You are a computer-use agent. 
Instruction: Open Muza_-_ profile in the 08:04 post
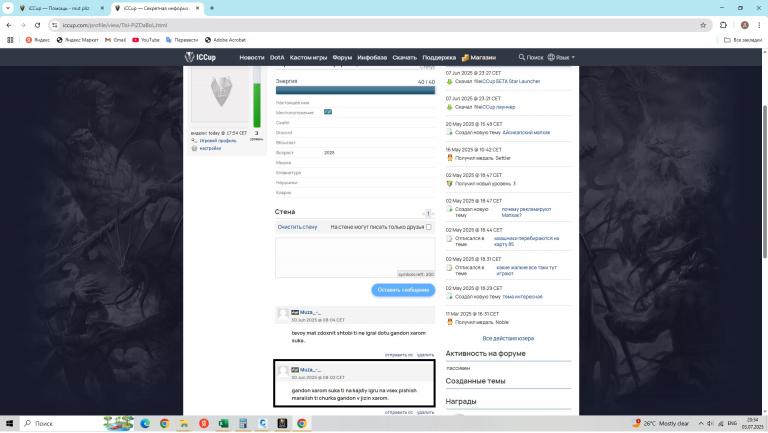pyautogui.click(x=310, y=312)
